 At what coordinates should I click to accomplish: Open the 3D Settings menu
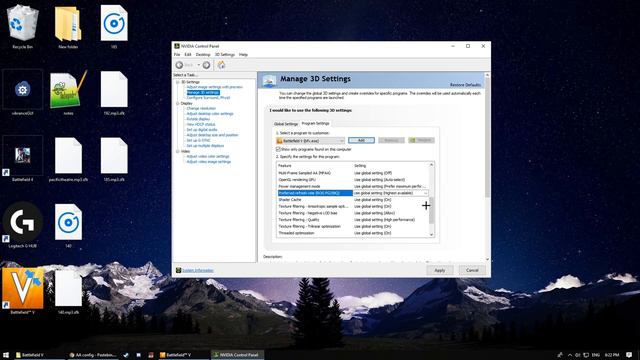[225, 55]
